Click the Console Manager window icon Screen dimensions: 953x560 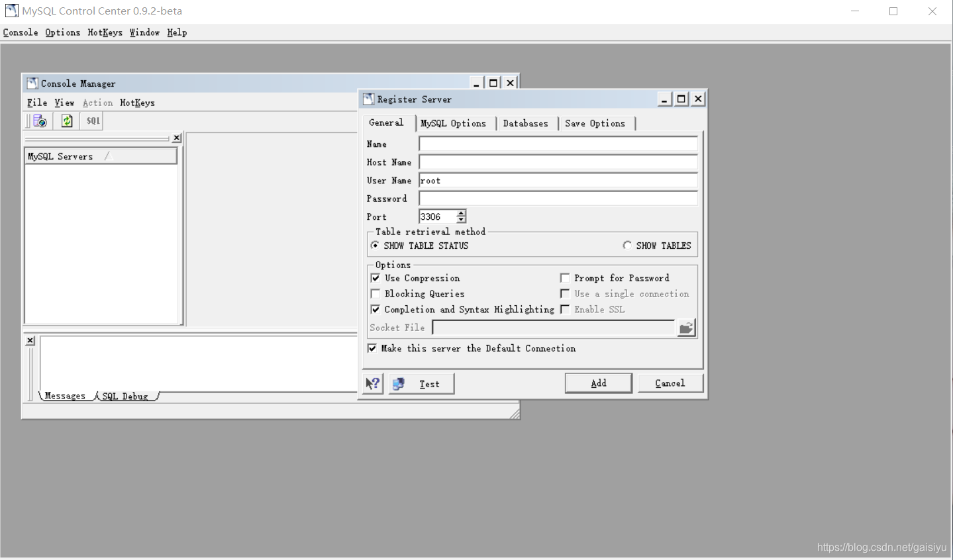(32, 83)
